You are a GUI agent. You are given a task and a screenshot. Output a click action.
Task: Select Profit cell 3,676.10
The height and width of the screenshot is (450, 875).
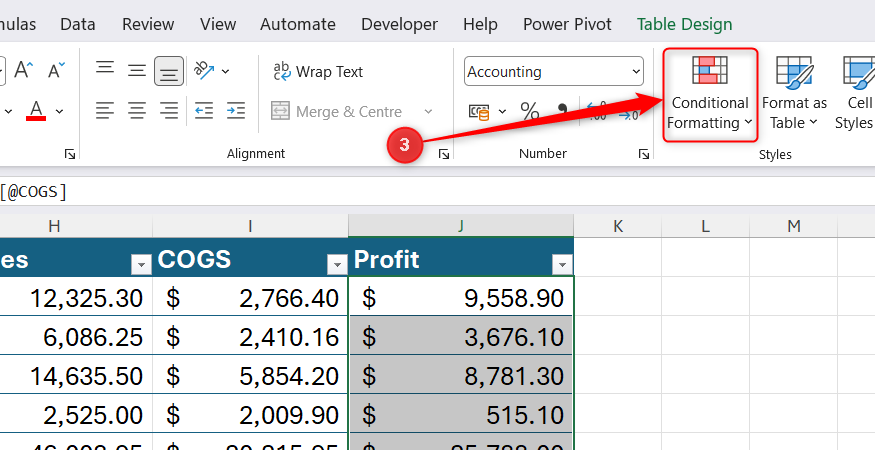point(461,336)
